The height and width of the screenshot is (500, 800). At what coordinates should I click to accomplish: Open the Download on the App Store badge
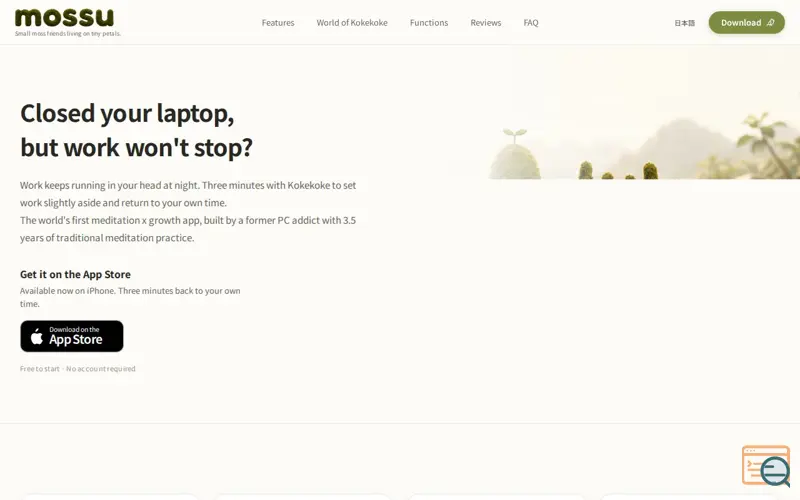pyautogui.click(x=72, y=336)
